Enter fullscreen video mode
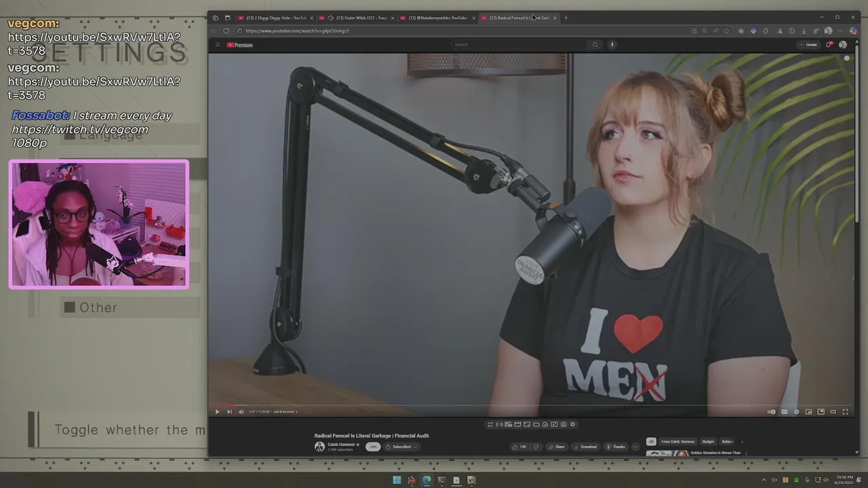Viewport: 868px width, 488px height. tap(845, 411)
